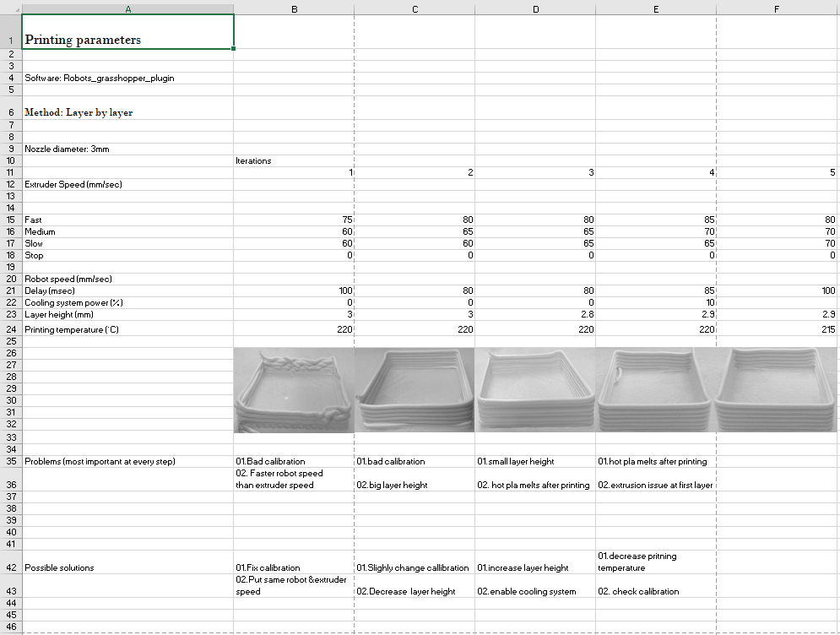
Task: Select the 'Method: Layer by layer' cell
Action: pos(127,108)
